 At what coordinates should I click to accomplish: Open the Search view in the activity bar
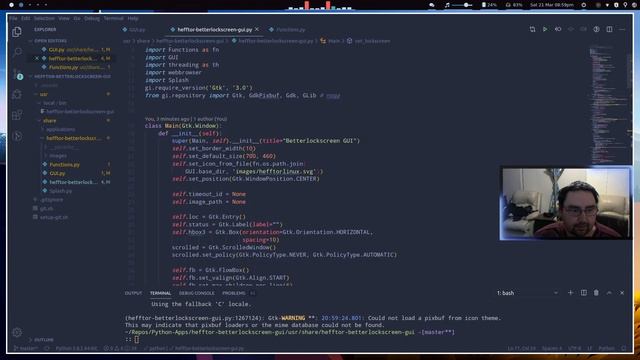tap(17, 52)
